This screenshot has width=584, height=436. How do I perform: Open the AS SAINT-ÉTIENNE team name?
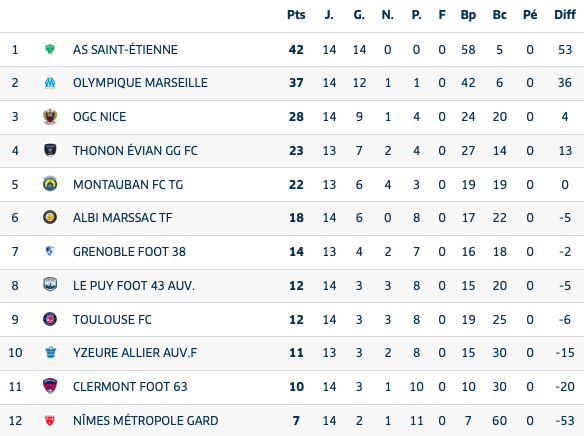[x=126, y=50]
